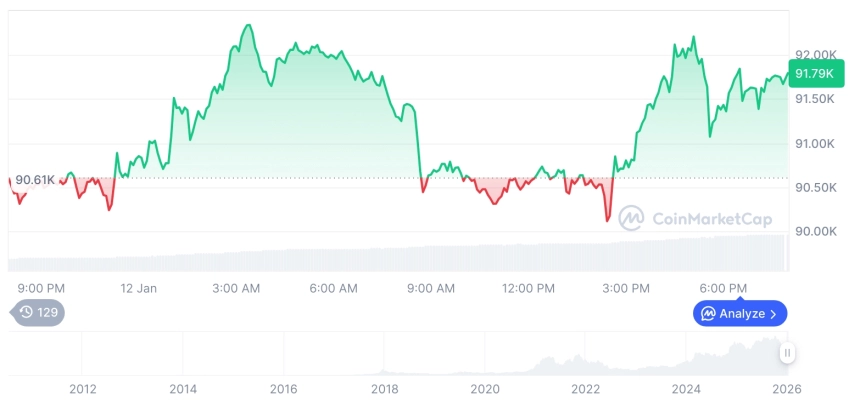Click the 92.00K label on price axis
860x401 pixels.
point(816,55)
